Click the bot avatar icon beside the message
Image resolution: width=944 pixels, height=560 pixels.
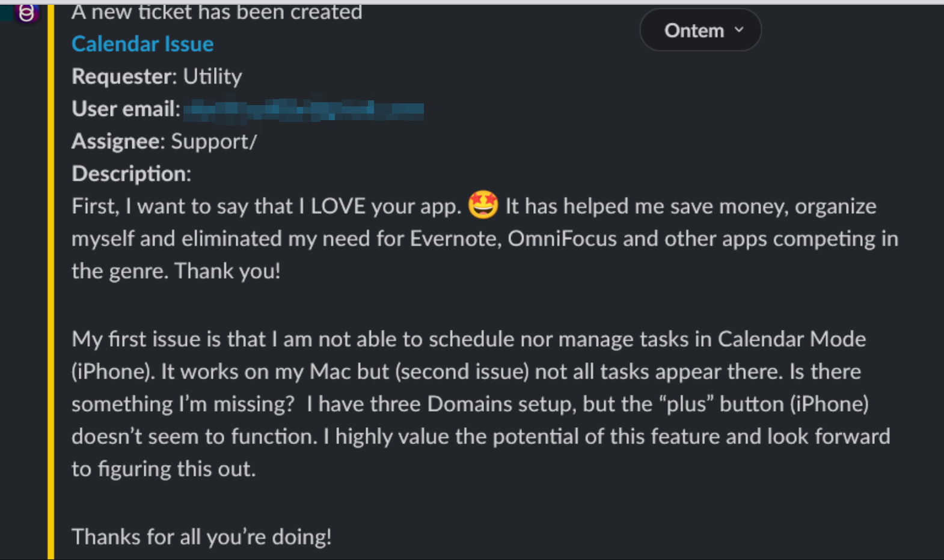[26, 13]
